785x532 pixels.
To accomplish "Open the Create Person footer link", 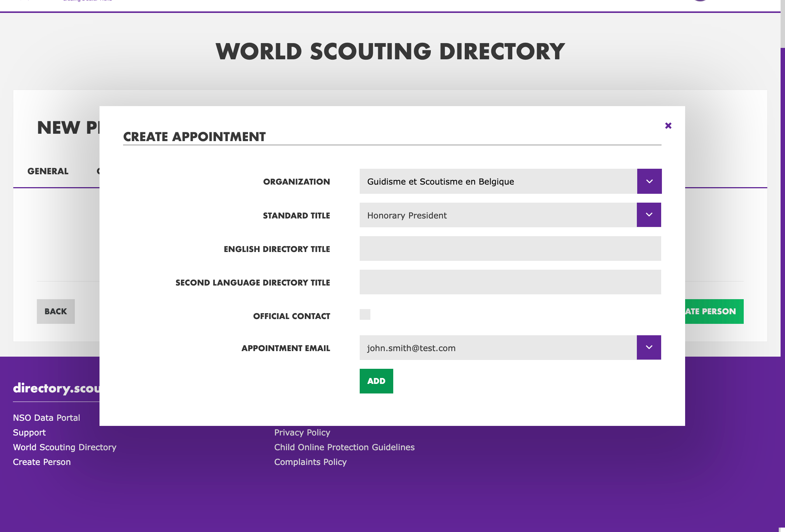I will tap(42, 462).
